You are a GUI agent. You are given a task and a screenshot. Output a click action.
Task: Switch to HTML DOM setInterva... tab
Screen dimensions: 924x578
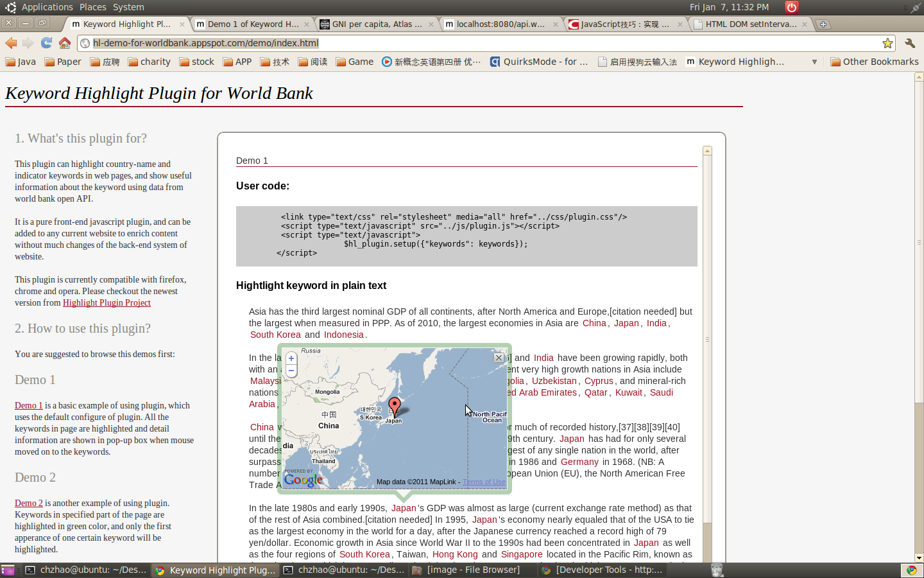click(750, 24)
